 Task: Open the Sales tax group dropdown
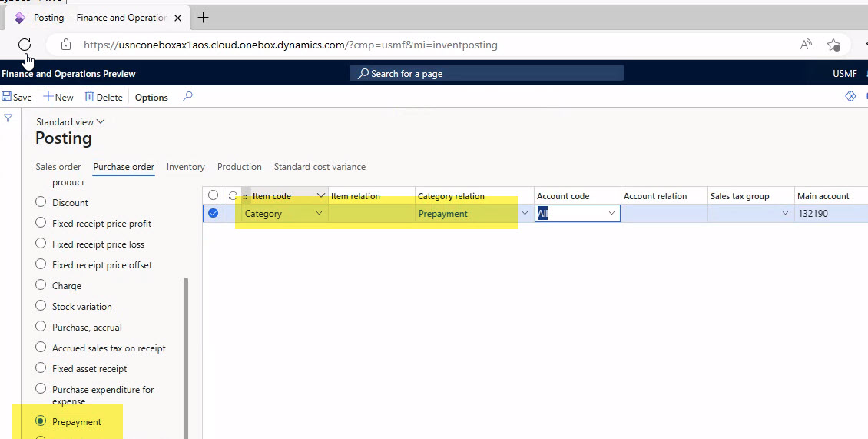coord(785,214)
